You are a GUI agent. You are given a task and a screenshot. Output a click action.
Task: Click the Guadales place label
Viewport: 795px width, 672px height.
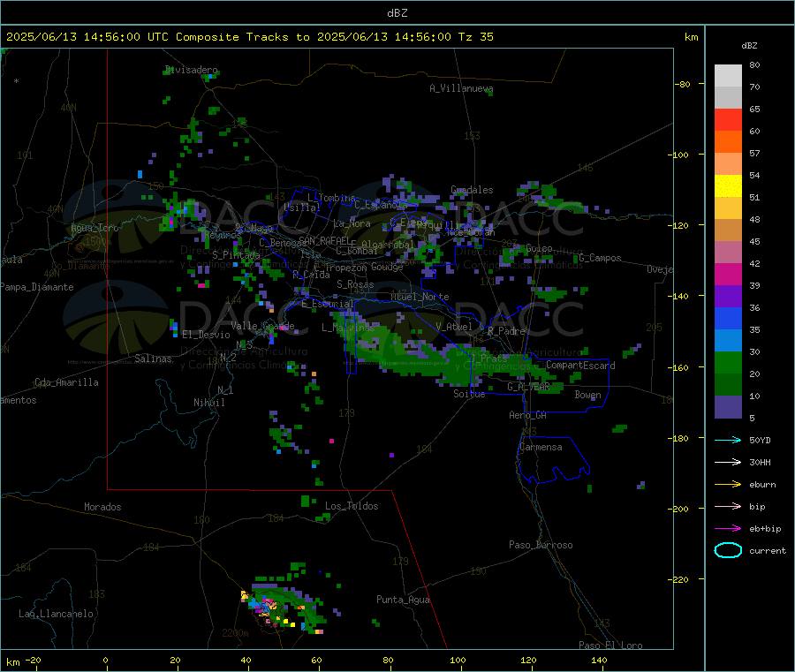[472, 190]
